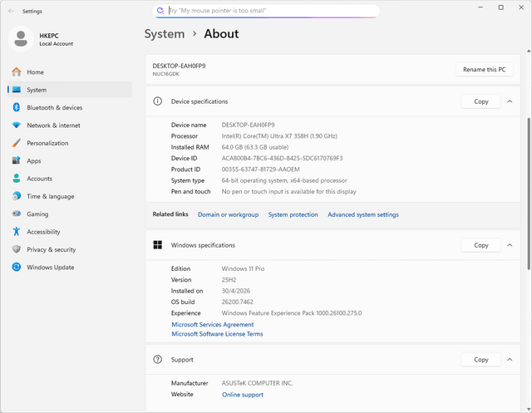Click the vertical scrollbar on the right
Screen dimensions: 532x413
point(529,194)
